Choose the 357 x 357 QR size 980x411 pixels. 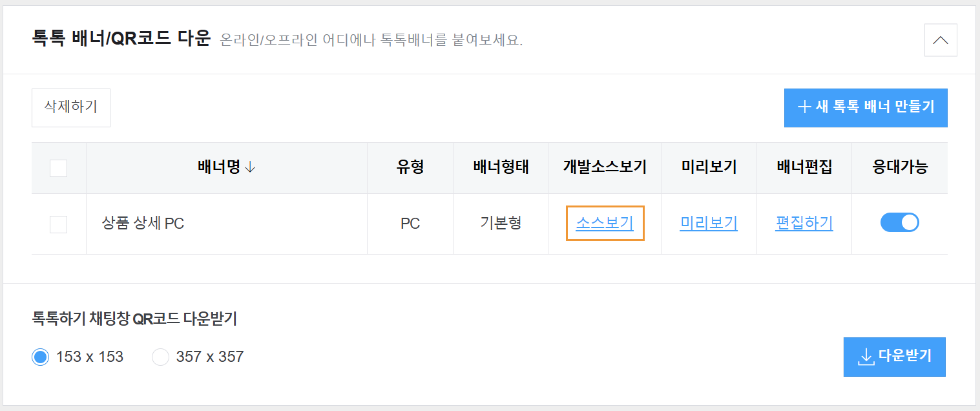[160, 357]
